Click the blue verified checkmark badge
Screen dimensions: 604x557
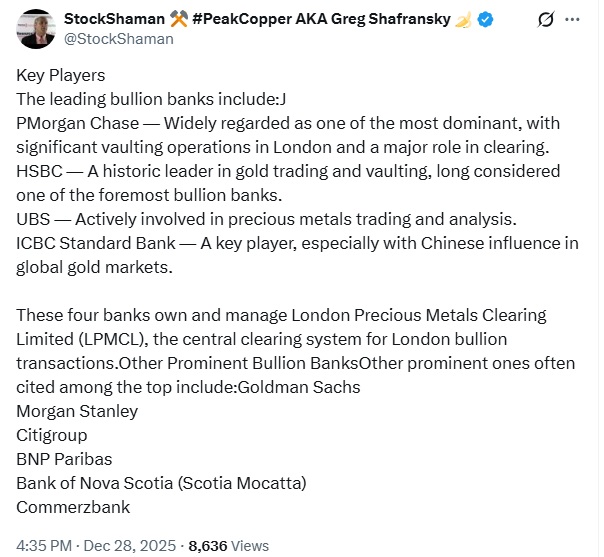pyautogui.click(x=486, y=19)
